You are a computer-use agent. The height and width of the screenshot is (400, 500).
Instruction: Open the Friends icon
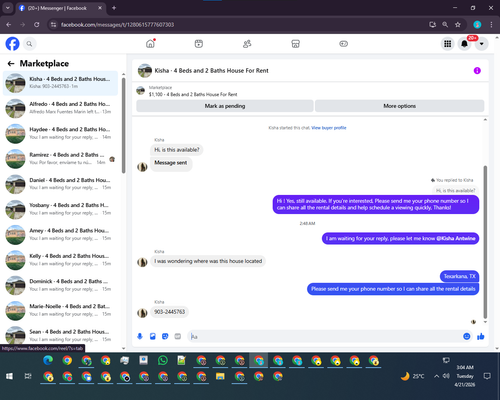[x=247, y=44]
